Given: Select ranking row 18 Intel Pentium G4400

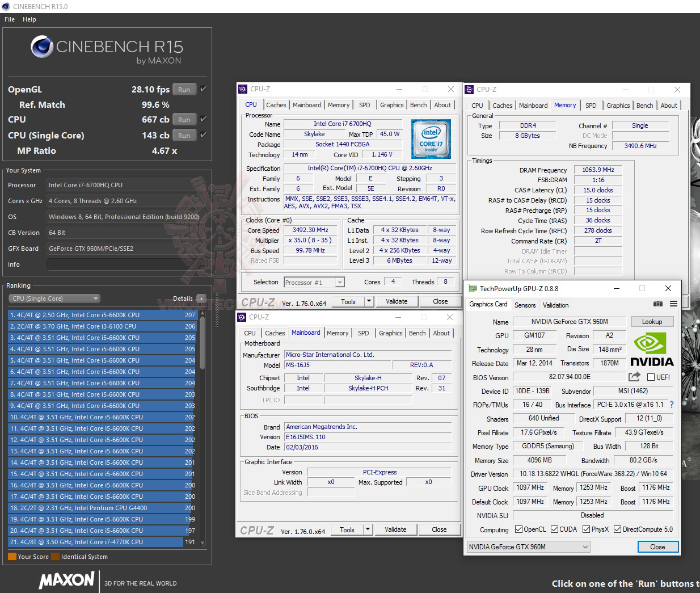Looking at the screenshot, I should pos(102,508).
